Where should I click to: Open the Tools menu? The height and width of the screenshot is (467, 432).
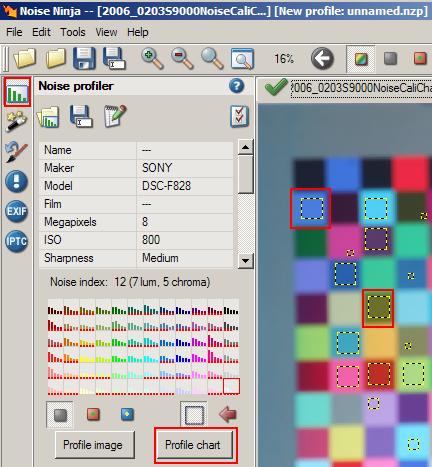click(x=73, y=32)
